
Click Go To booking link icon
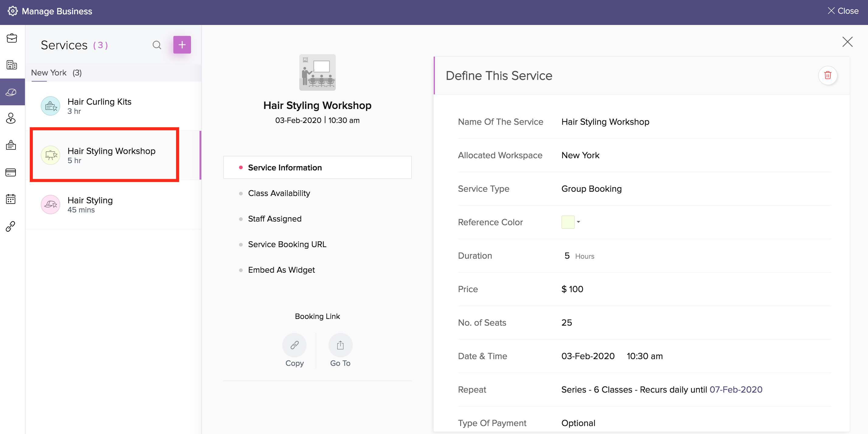click(x=340, y=345)
